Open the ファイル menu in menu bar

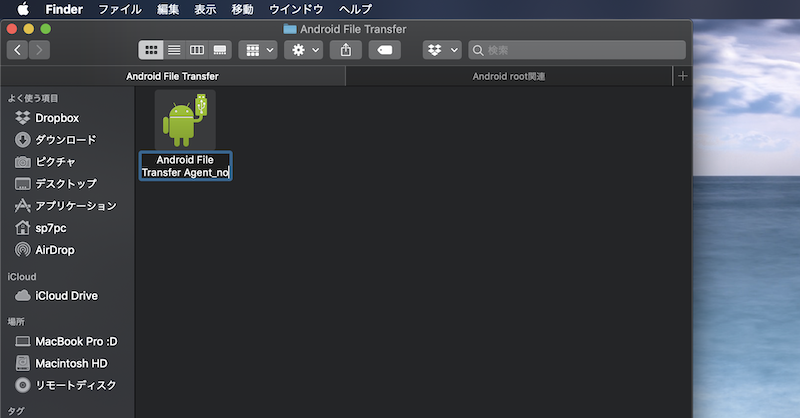pyautogui.click(x=120, y=9)
